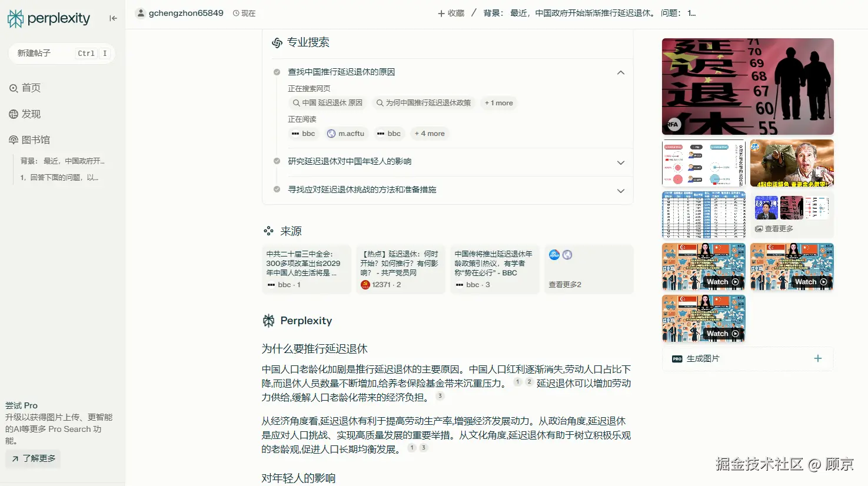The image size is (868, 486).
Task: Open the 了解更多 Pro link
Action: click(x=32, y=458)
